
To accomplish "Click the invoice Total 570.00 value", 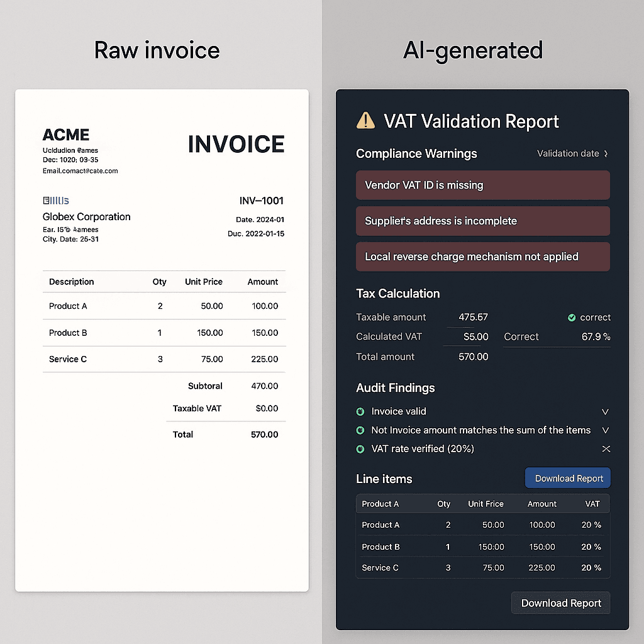I will click(265, 435).
